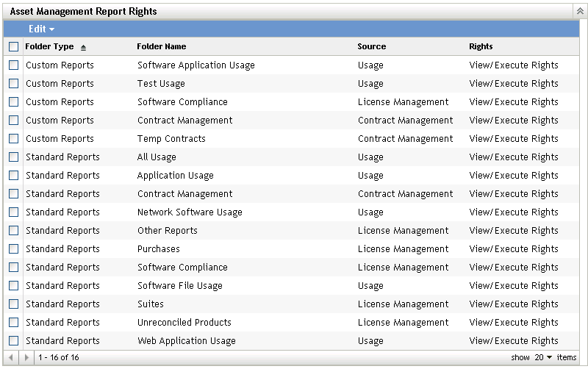Click the Folder Type sort arrow icon

click(x=83, y=47)
